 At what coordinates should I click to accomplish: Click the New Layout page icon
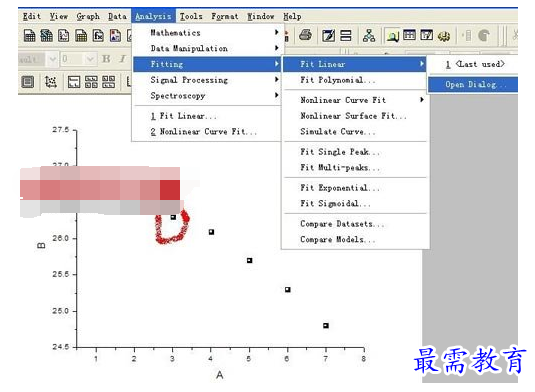(x=115, y=35)
